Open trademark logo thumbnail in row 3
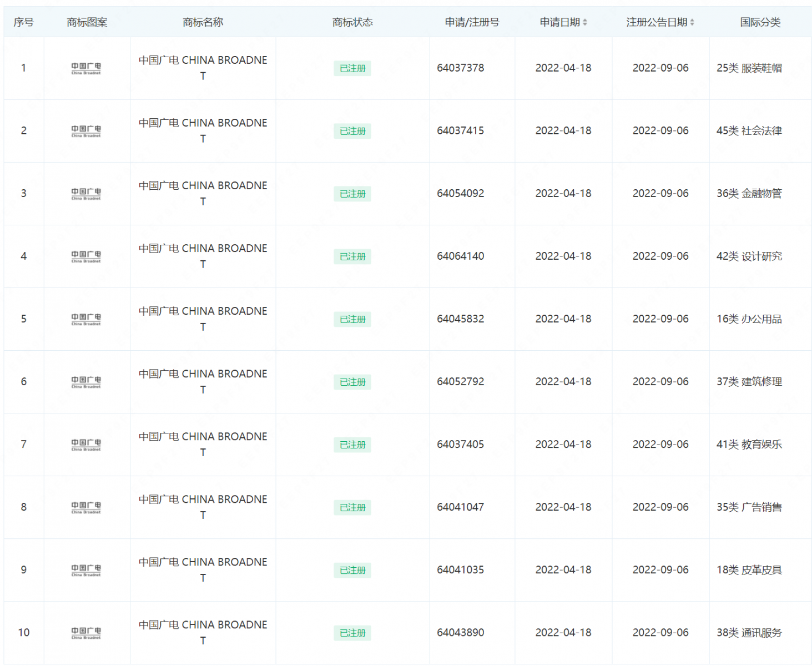 click(86, 194)
